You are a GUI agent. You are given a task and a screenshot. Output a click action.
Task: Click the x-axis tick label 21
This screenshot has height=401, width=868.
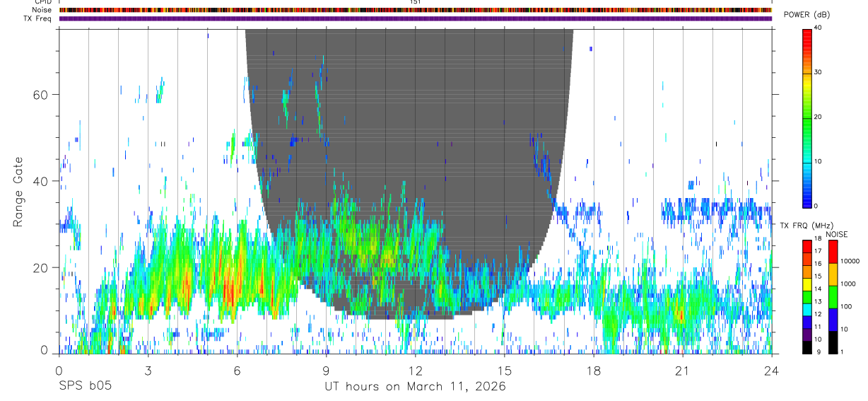point(683,371)
